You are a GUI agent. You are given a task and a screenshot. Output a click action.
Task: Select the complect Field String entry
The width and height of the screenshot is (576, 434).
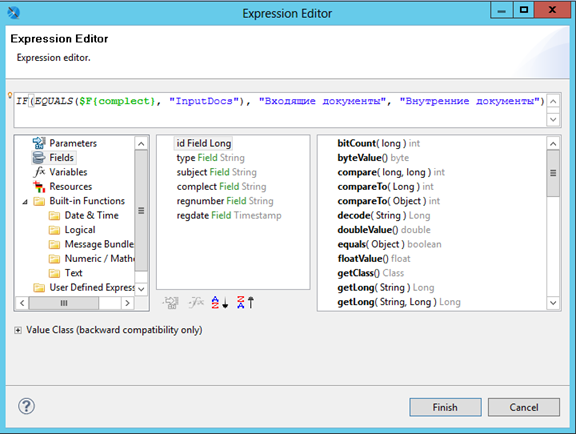[x=221, y=187]
